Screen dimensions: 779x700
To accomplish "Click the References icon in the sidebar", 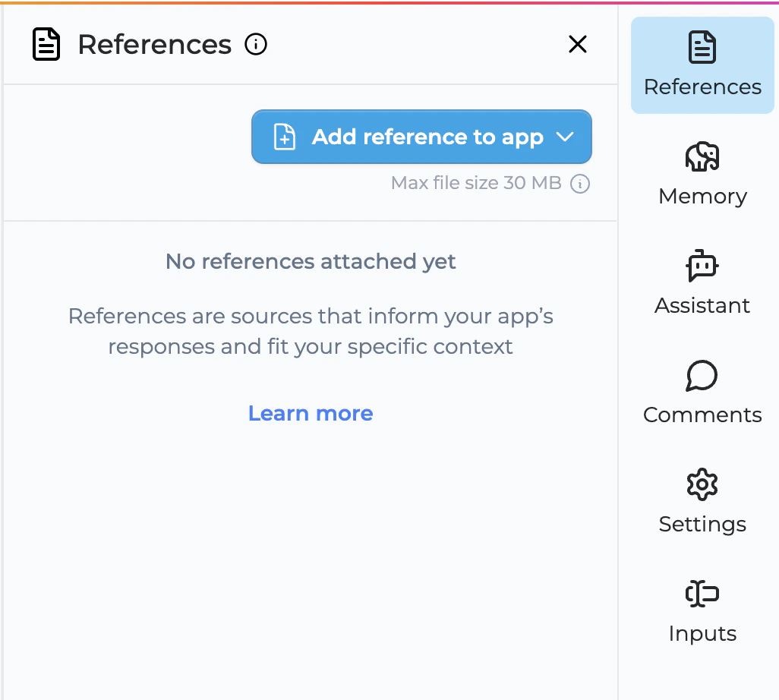I will 701,46.
